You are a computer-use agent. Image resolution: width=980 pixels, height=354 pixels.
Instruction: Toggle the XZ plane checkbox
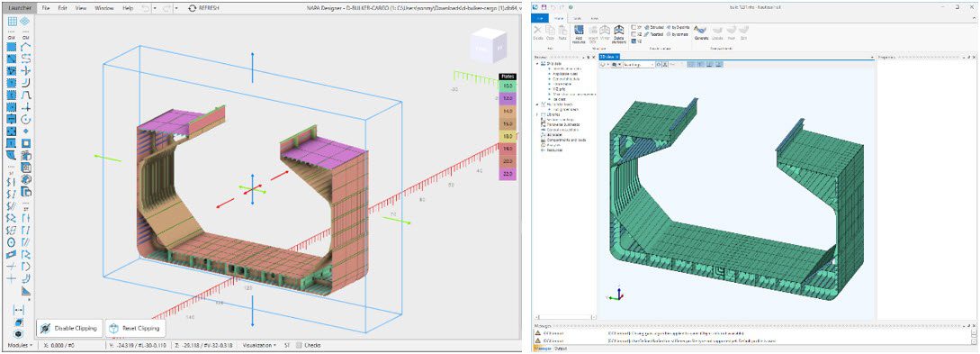coord(634,34)
